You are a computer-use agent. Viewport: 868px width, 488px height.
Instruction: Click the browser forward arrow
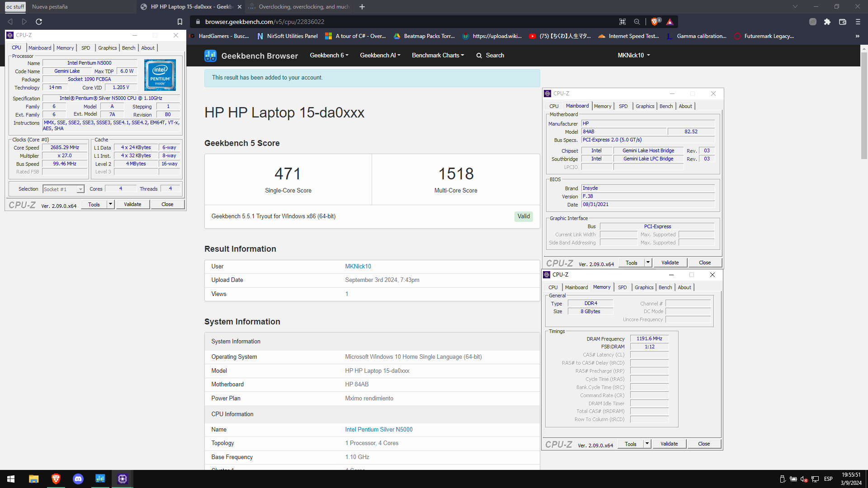pyautogui.click(x=24, y=22)
